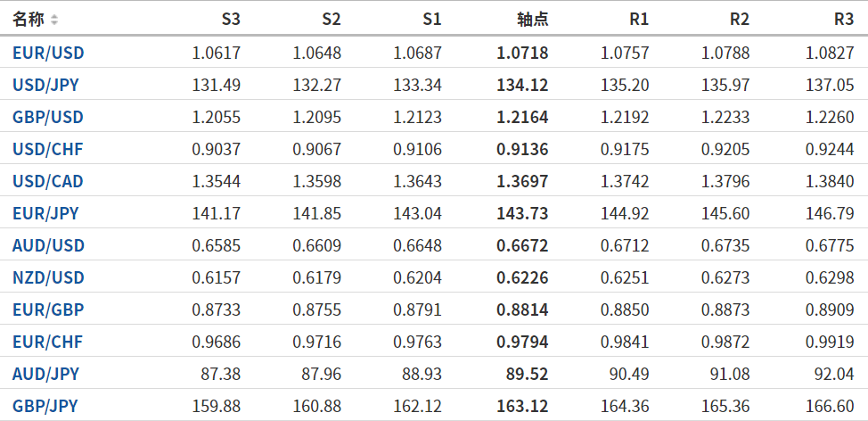Image resolution: width=868 pixels, height=421 pixels.
Task: Click the 名称 column header
Action: click(x=29, y=19)
